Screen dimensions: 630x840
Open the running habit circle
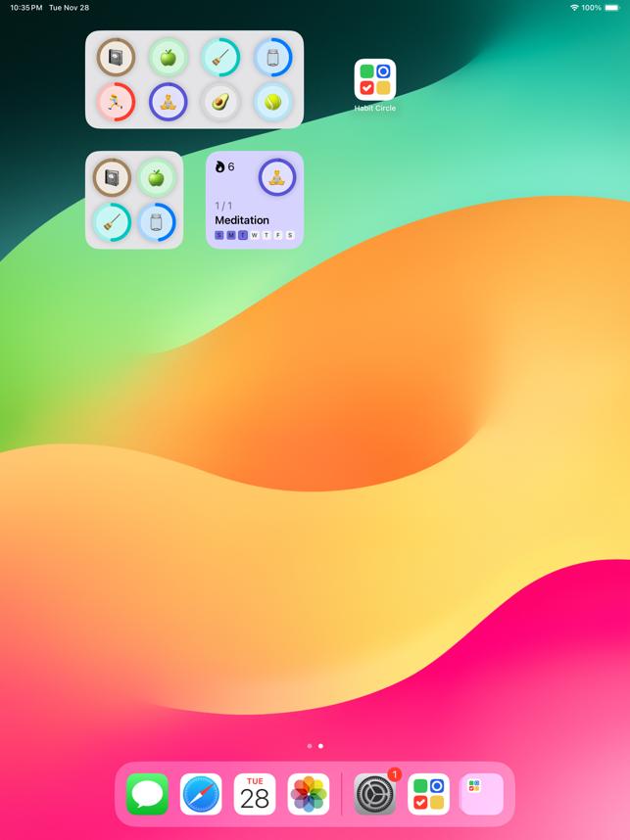tap(116, 101)
